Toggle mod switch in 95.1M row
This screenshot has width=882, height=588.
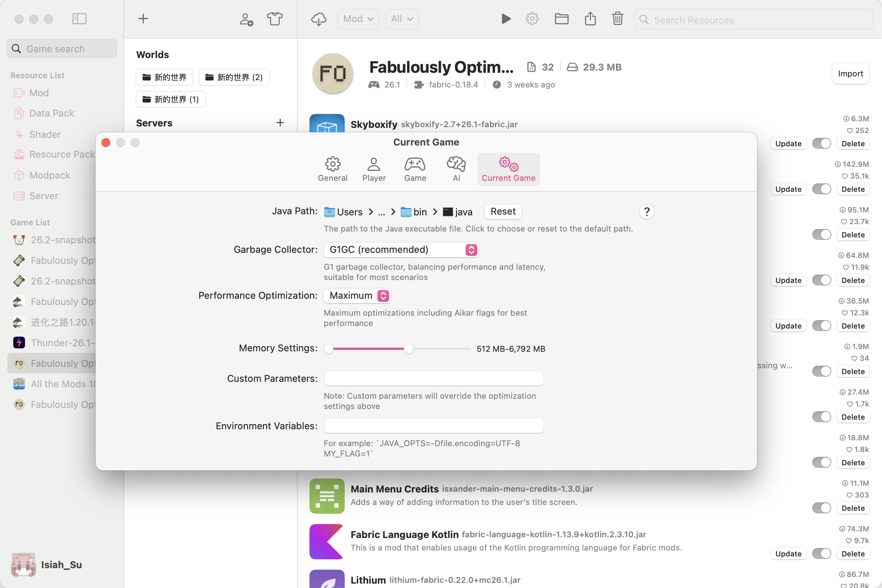tap(821, 235)
